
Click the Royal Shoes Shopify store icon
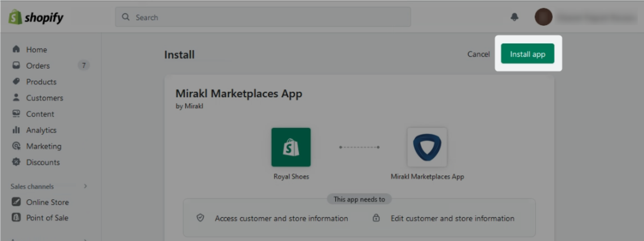[291, 147]
